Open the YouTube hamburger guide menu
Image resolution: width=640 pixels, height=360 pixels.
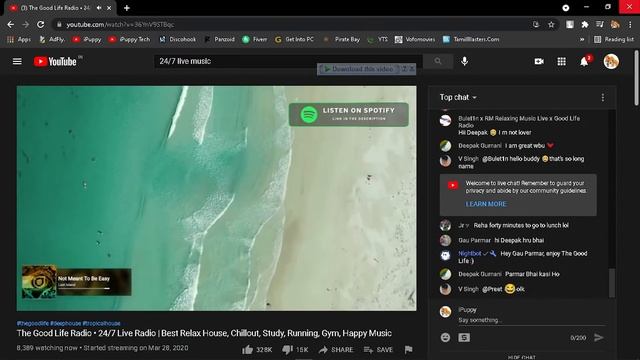pyautogui.click(x=17, y=61)
